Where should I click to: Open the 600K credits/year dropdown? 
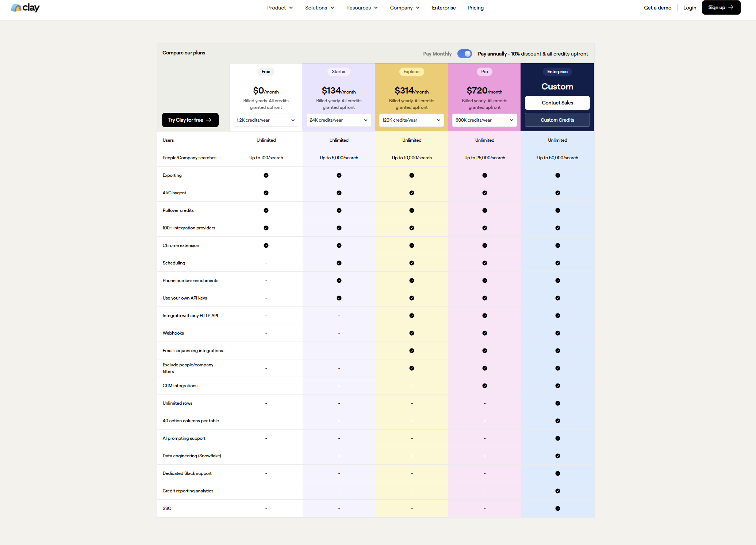[484, 120]
